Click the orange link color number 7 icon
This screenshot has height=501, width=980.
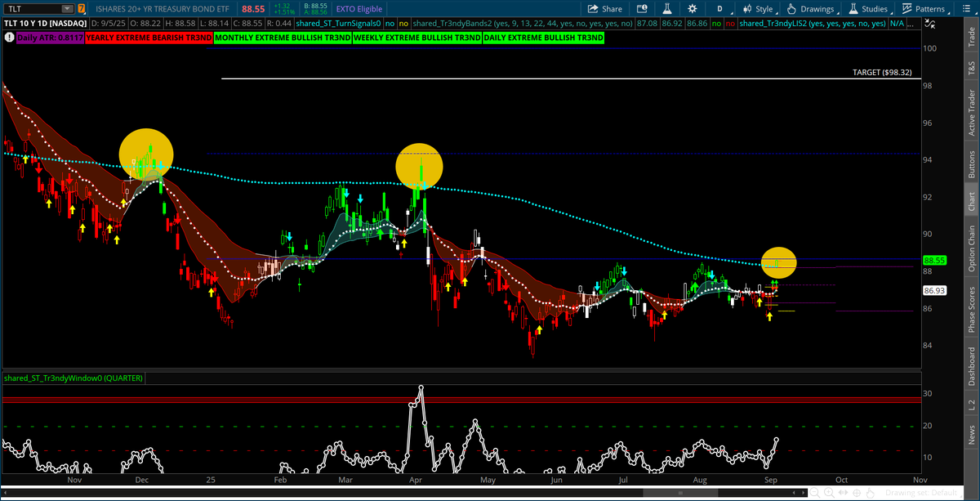pyautogui.click(x=81, y=9)
